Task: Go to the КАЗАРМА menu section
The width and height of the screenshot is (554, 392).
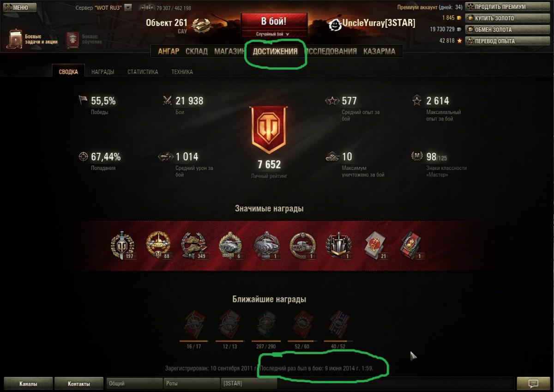Action: (379, 51)
